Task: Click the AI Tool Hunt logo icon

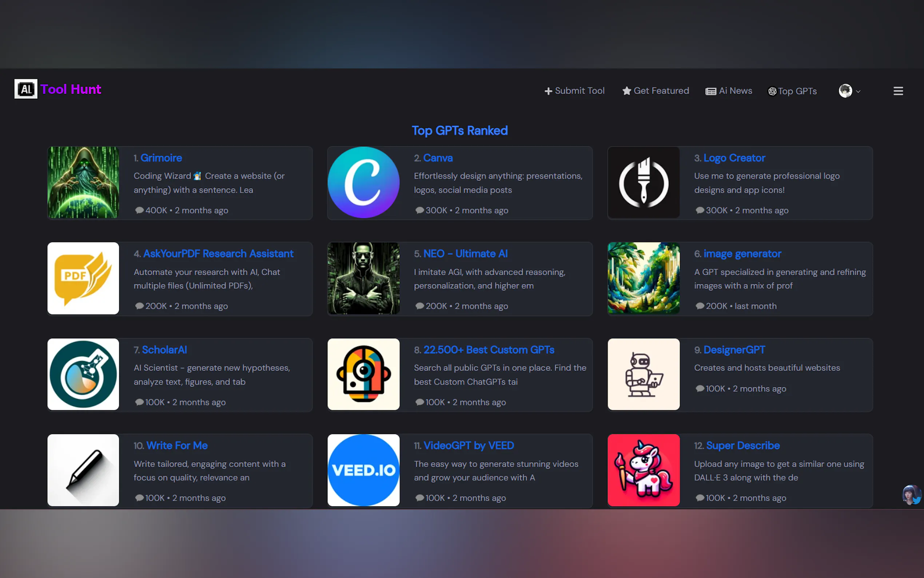Action: click(x=26, y=89)
